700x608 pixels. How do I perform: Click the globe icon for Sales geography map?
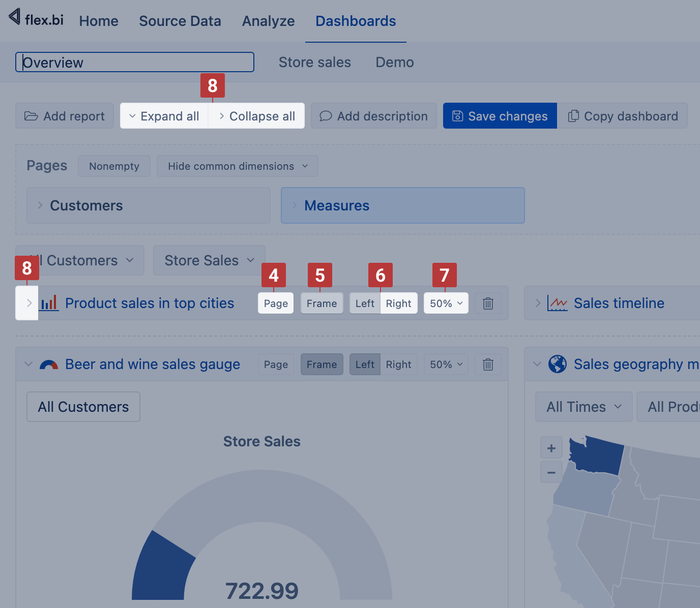[x=558, y=364]
